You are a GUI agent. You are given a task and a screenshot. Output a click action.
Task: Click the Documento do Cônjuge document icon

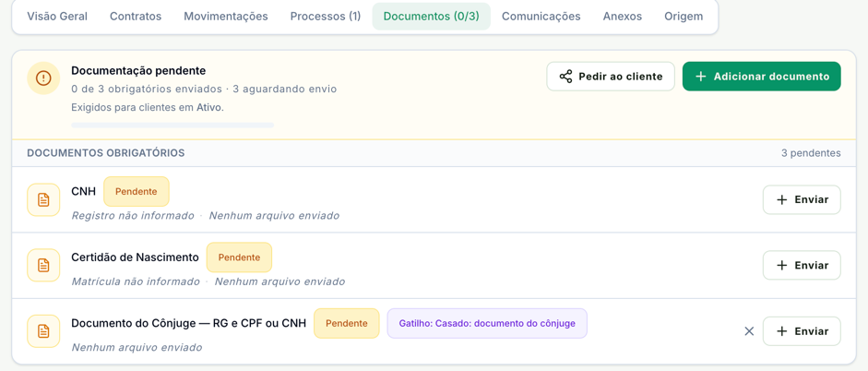tap(43, 331)
